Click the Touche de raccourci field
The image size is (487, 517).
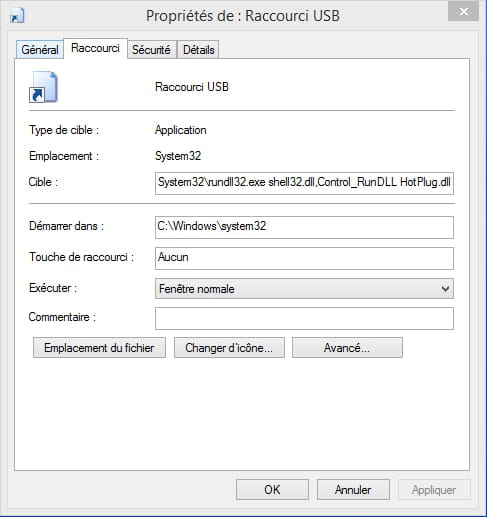click(304, 258)
